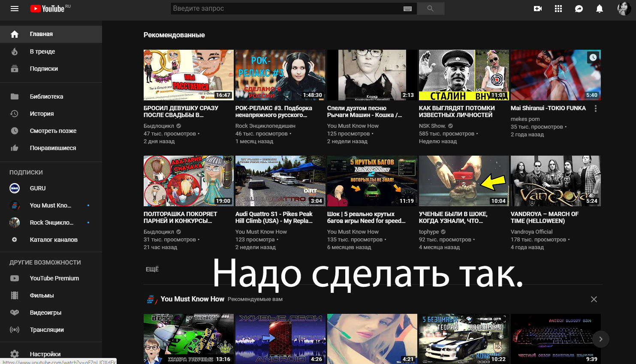
Task: Open История in the sidebar
Action: click(51, 114)
